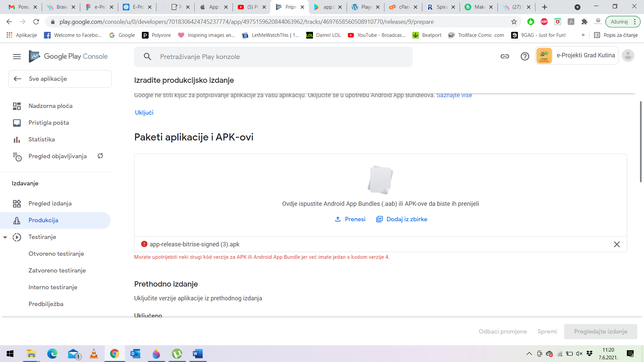Viewport: 644px width, 362px height.
Task: Open the hamburger navigation menu
Action: click(17, 57)
